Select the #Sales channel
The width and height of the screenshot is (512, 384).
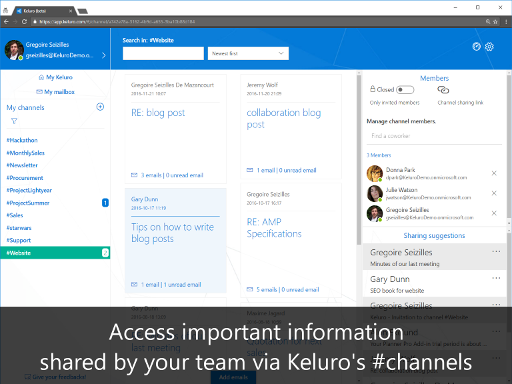click(x=15, y=215)
